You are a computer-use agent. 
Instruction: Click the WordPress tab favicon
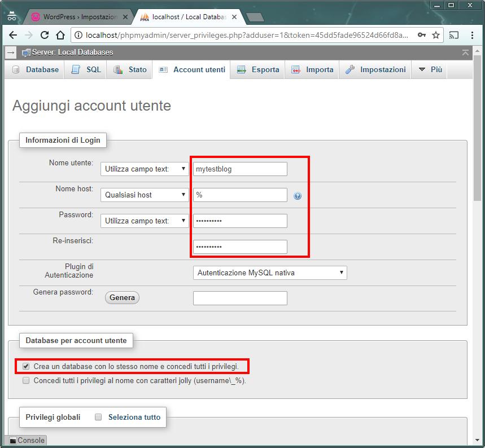(x=36, y=17)
